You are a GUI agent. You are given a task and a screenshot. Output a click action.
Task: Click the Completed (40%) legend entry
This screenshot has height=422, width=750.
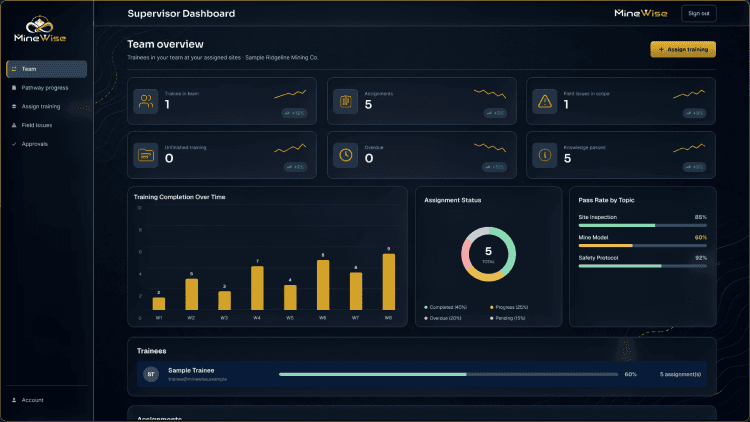coord(445,307)
